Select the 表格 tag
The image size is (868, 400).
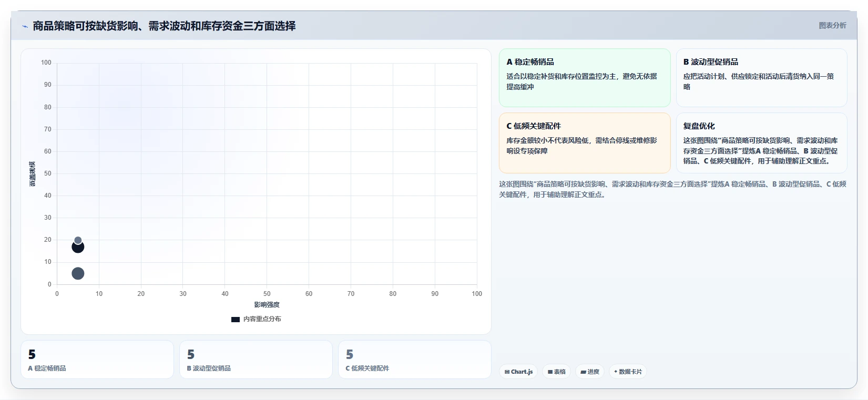pyautogui.click(x=556, y=372)
